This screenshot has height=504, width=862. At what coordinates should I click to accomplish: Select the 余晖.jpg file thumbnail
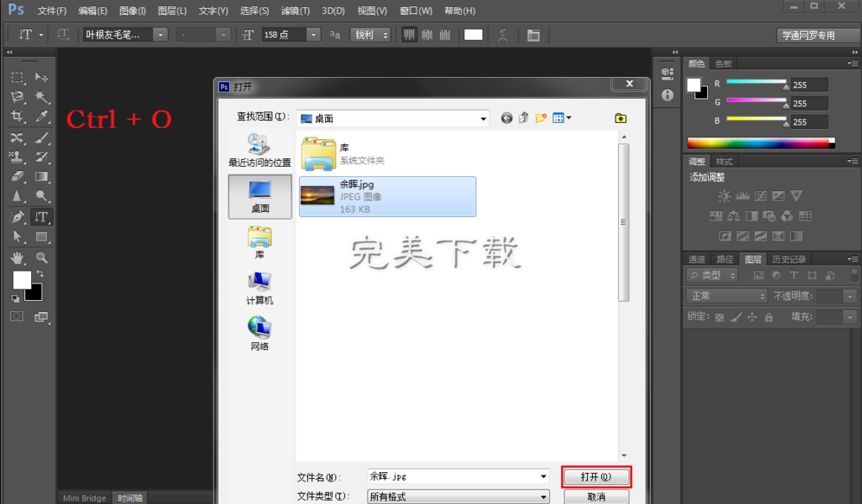click(316, 195)
